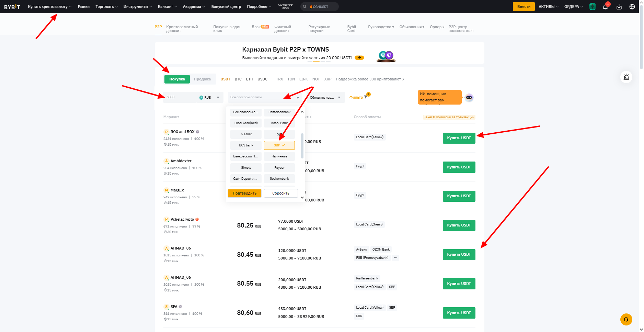Screen dimensions: 644x332
Task: Click the download app icon
Action: point(619,7)
